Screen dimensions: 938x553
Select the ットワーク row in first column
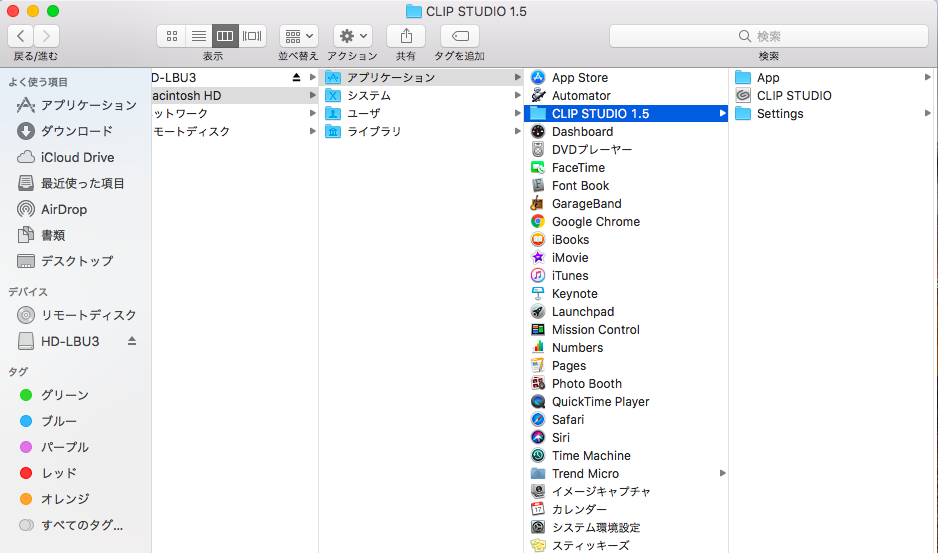[x=234, y=113]
